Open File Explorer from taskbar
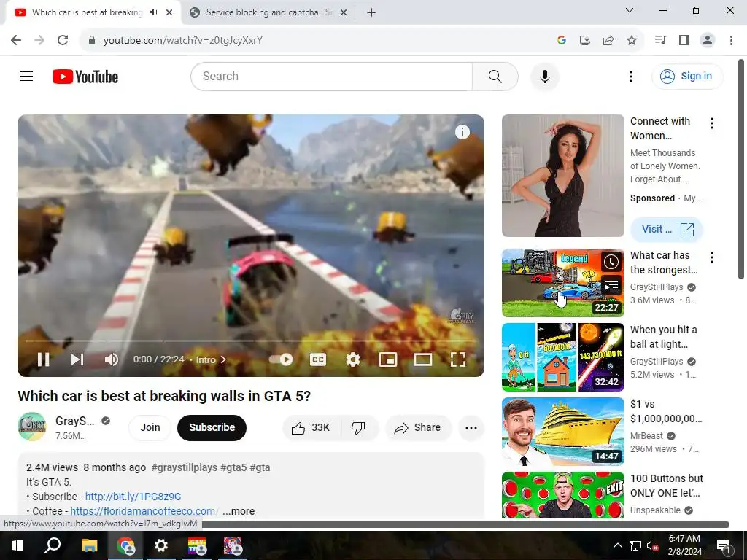The height and width of the screenshot is (560, 747). coord(89,545)
